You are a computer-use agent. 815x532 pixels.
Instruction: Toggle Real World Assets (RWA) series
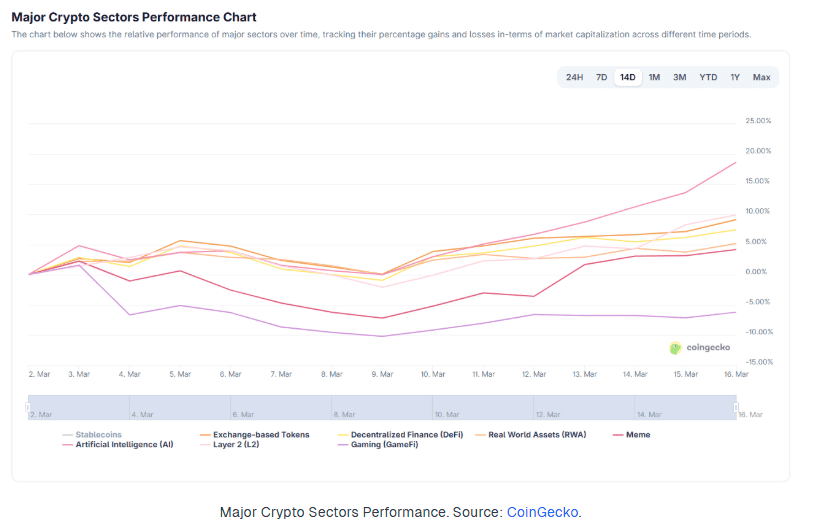pos(531,435)
